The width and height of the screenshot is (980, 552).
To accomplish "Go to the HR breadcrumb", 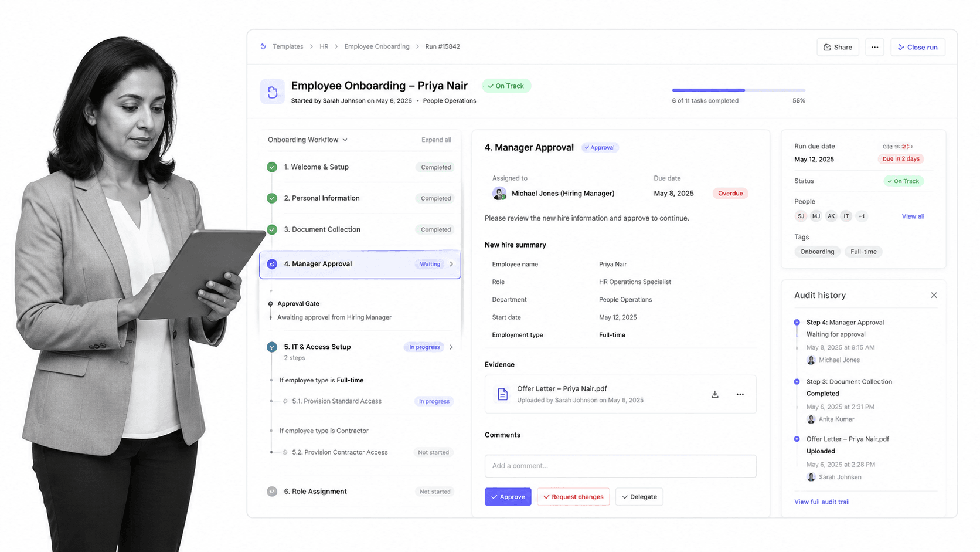I will (x=324, y=46).
